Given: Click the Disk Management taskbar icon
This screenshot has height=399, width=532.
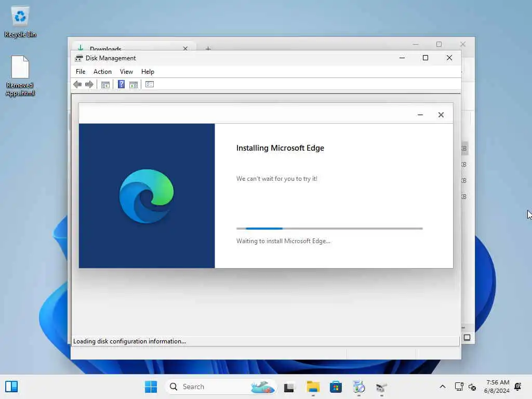Looking at the screenshot, I should [381, 387].
